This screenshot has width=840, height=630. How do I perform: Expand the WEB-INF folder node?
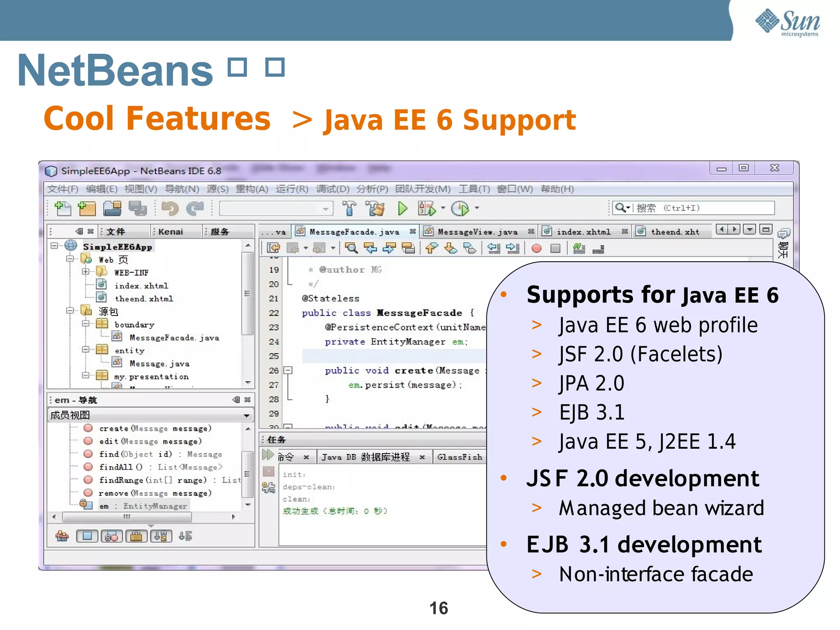85,272
